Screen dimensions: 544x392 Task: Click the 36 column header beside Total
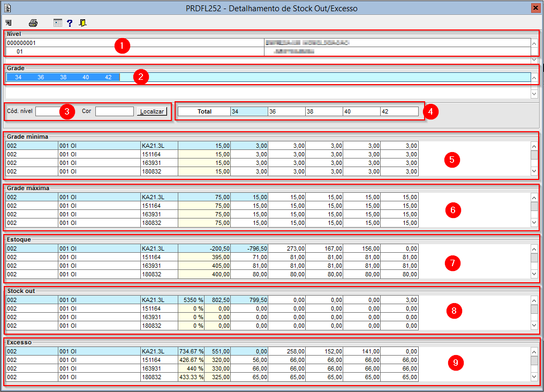[286, 111]
